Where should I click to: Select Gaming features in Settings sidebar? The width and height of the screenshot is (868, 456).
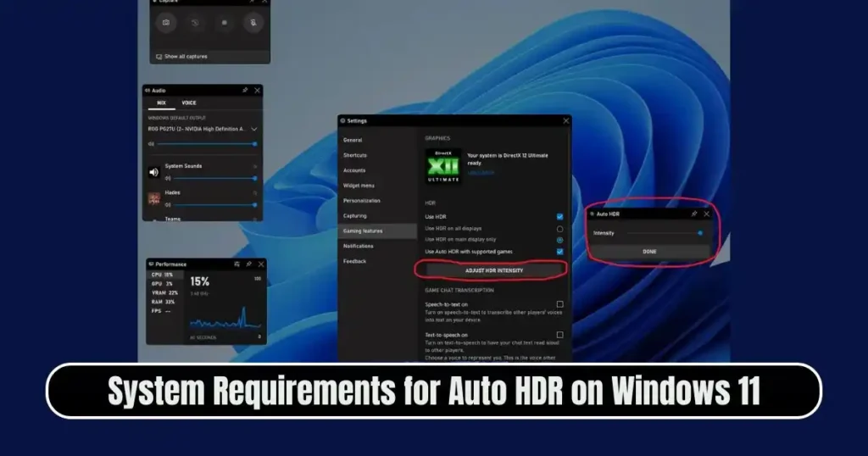pos(377,231)
